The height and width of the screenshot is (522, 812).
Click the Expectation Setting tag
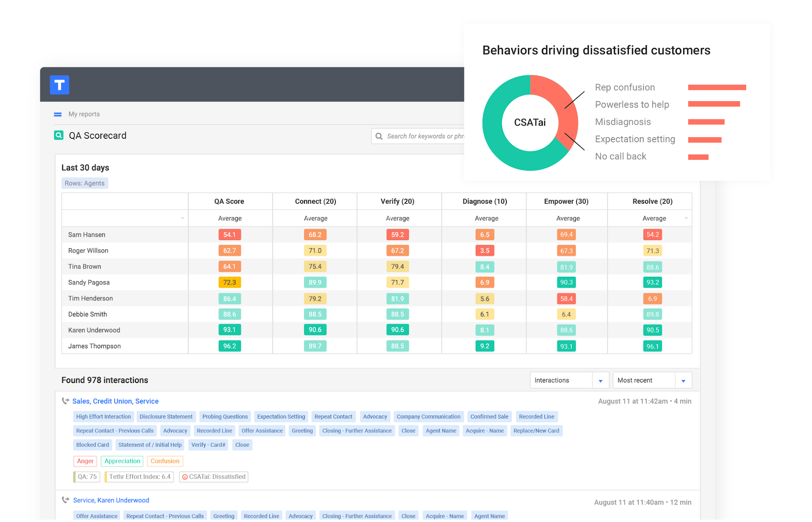(281, 417)
